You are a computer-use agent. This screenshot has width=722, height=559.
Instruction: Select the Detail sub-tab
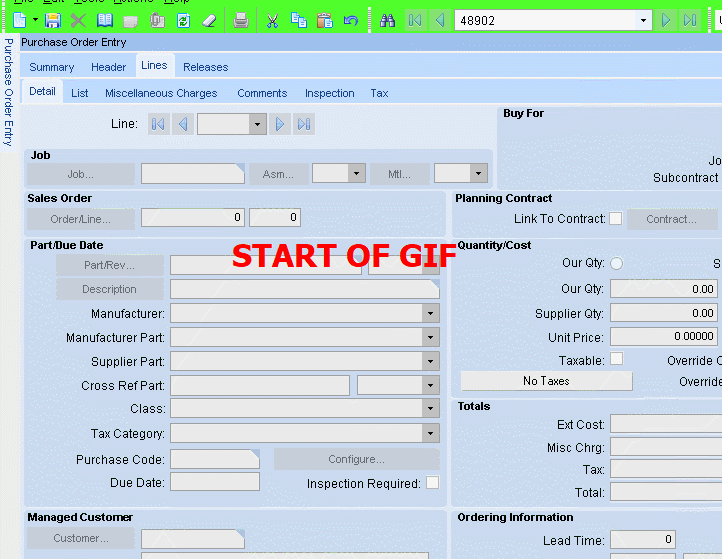[x=42, y=92]
